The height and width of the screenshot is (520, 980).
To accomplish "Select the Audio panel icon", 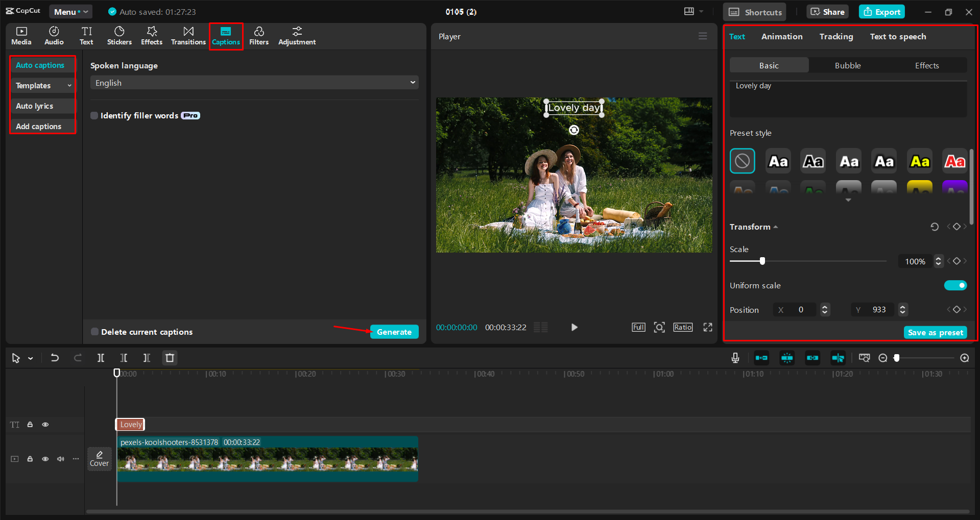I will tap(54, 36).
